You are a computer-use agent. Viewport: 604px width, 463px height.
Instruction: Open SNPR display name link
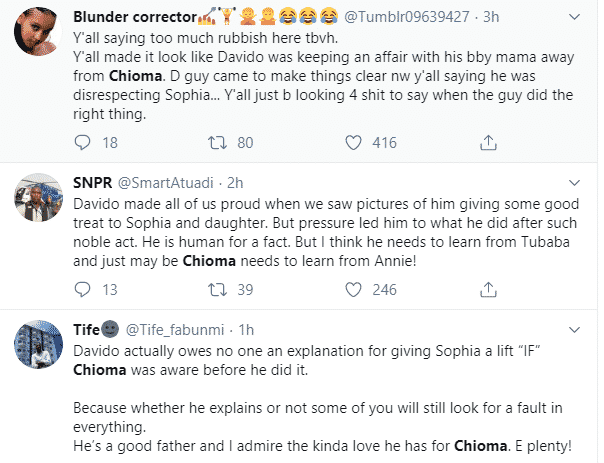tap(96, 184)
